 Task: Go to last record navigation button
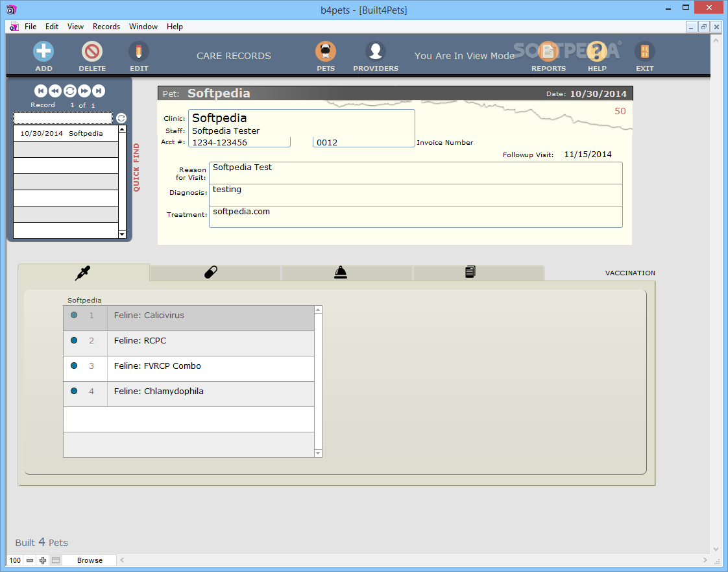(99, 91)
